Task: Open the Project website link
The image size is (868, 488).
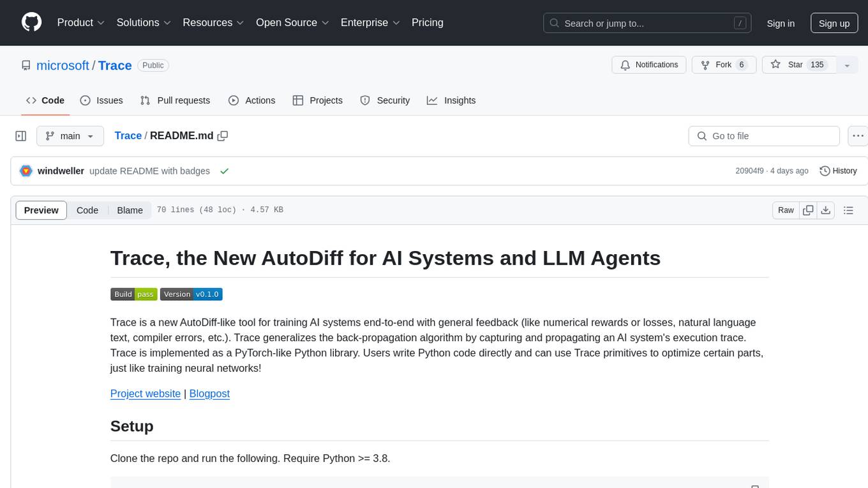Action: tap(146, 393)
